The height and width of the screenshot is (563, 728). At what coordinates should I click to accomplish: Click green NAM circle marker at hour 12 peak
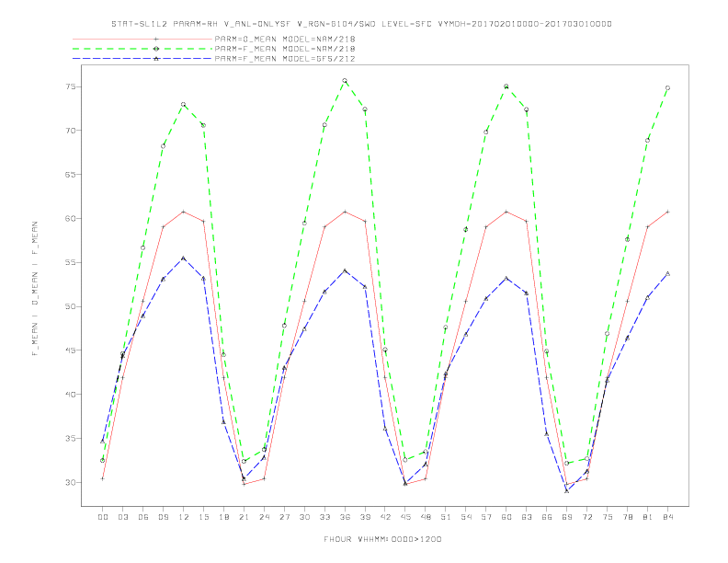[184, 105]
